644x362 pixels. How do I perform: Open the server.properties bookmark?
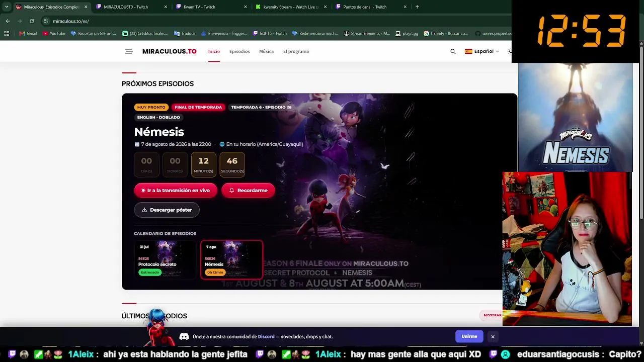click(x=493, y=34)
